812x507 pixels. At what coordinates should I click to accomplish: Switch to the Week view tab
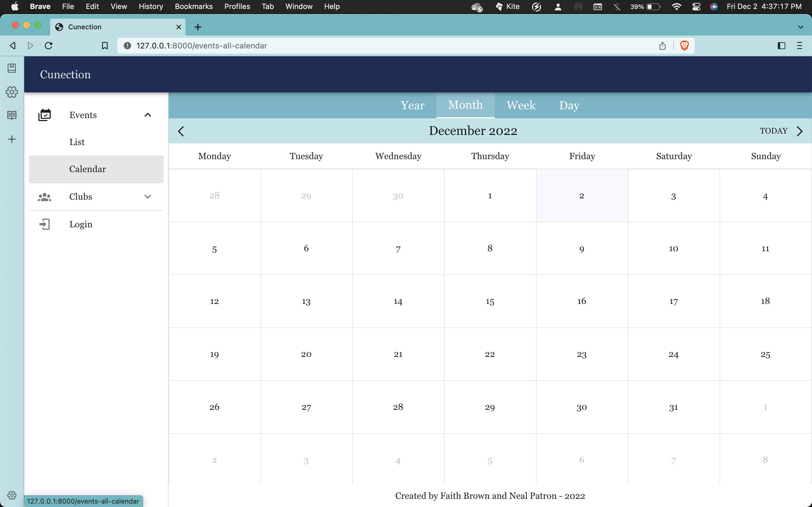pos(521,105)
